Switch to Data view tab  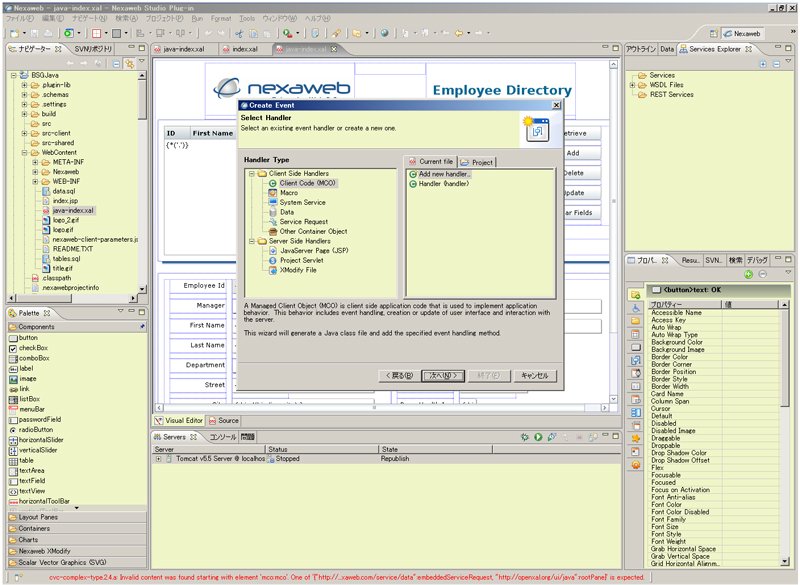[x=667, y=49]
